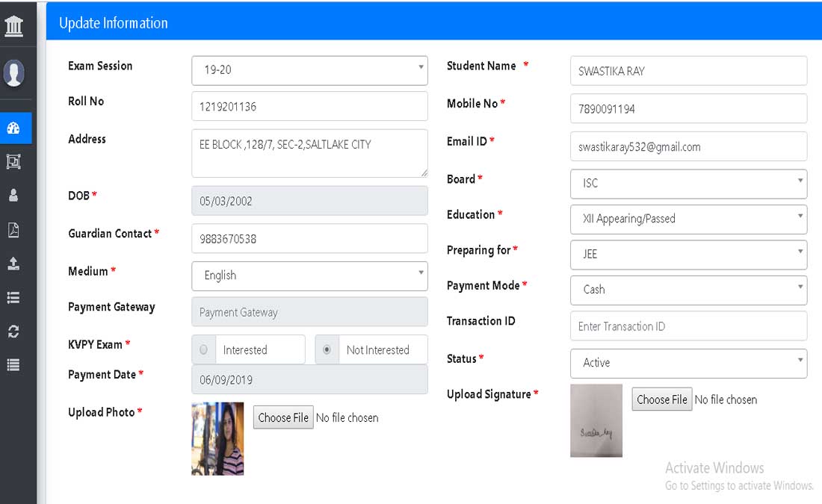
Task: Open the Board dropdown showing ISC
Action: click(x=687, y=183)
